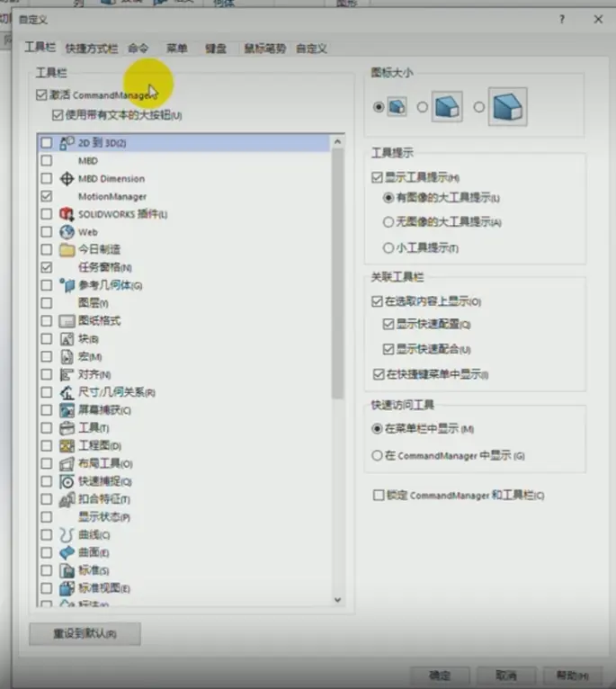The image size is (616, 689).
Task: Click toolbar list scroll up arrow
Action: point(337,141)
